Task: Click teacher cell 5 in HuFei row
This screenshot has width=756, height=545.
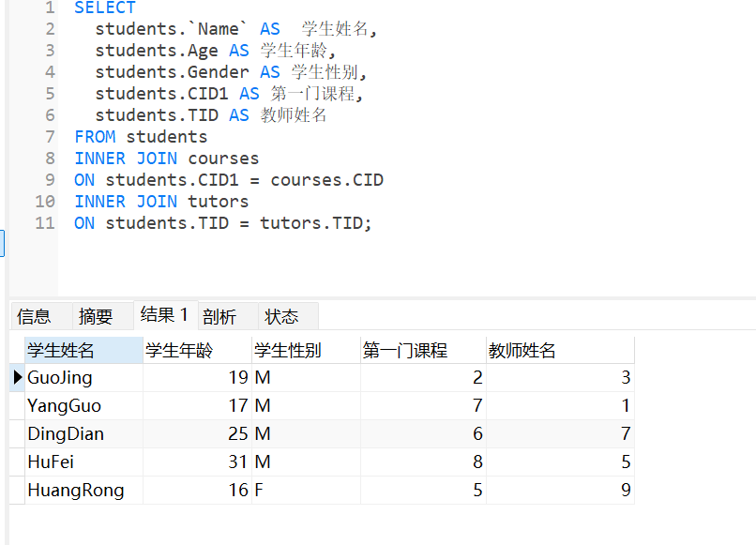Action: point(560,462)
